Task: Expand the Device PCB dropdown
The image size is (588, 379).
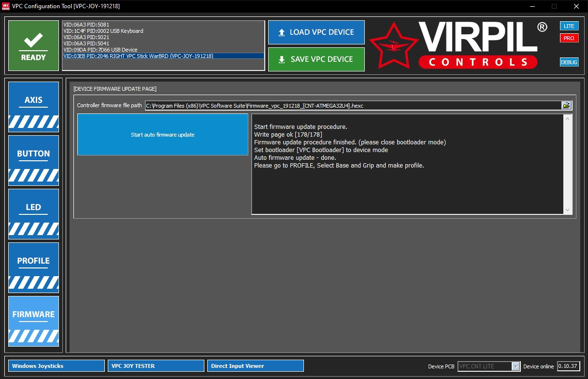Action: pos(516,366)
